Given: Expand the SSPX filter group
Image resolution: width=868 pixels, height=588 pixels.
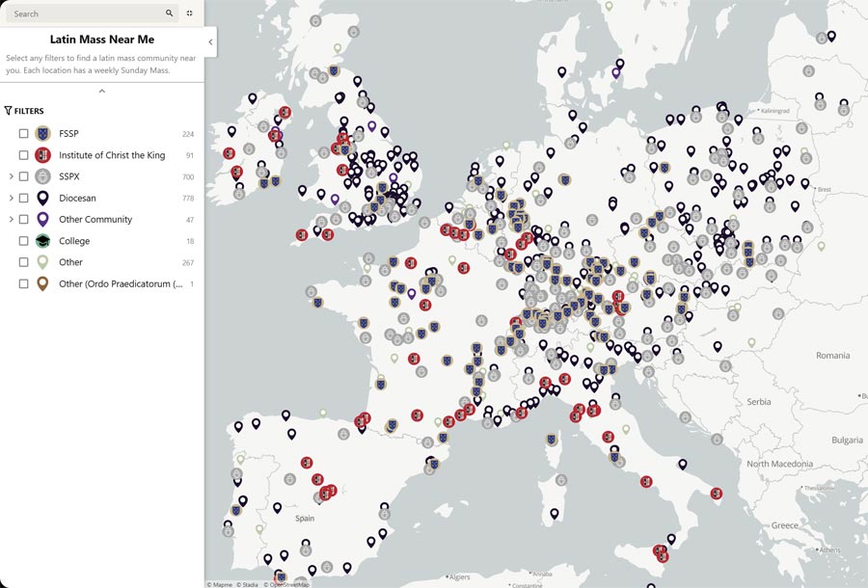Looking at the screenshot, I should (x=11, y=176).
